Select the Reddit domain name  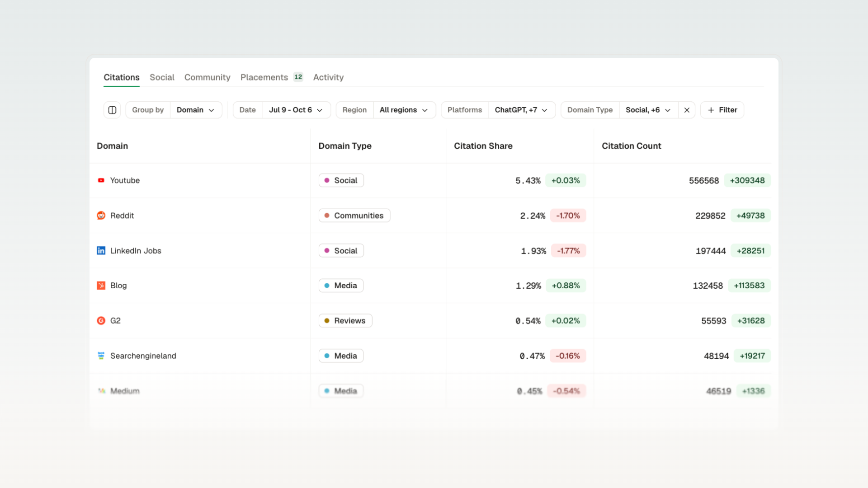click(x=122, y=216)
